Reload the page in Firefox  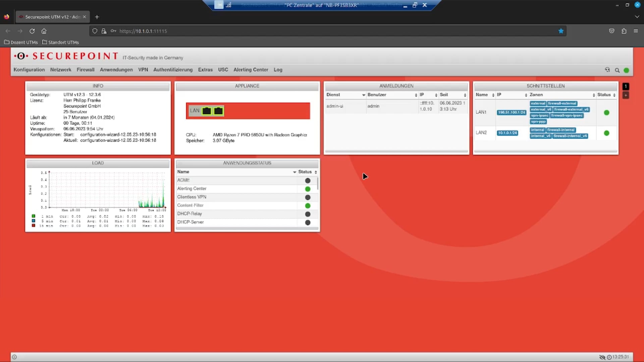point(32,31)
